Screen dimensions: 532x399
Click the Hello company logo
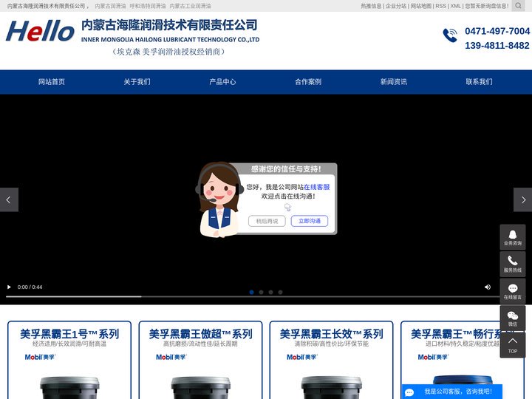40,31
